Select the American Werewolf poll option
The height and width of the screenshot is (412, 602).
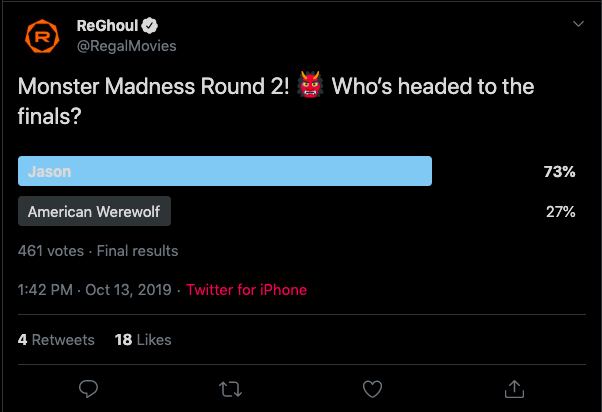95,212
